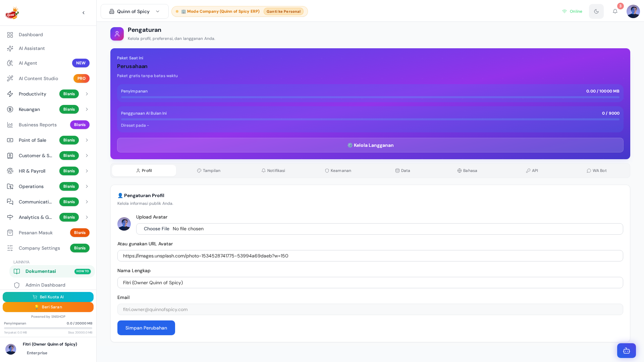Screen dimensions: 644x362
Task: Open Admin Dashboard shield item
Action: click(52, 285)
